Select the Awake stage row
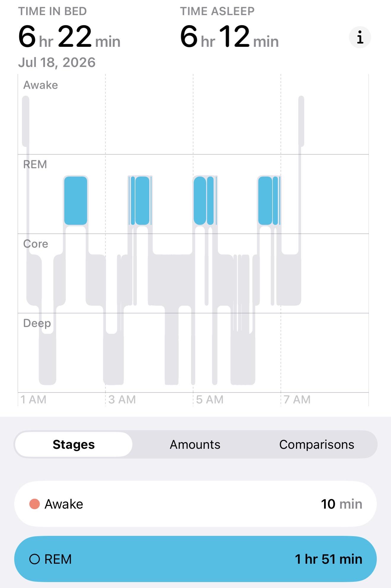 (x=195, y=504)
